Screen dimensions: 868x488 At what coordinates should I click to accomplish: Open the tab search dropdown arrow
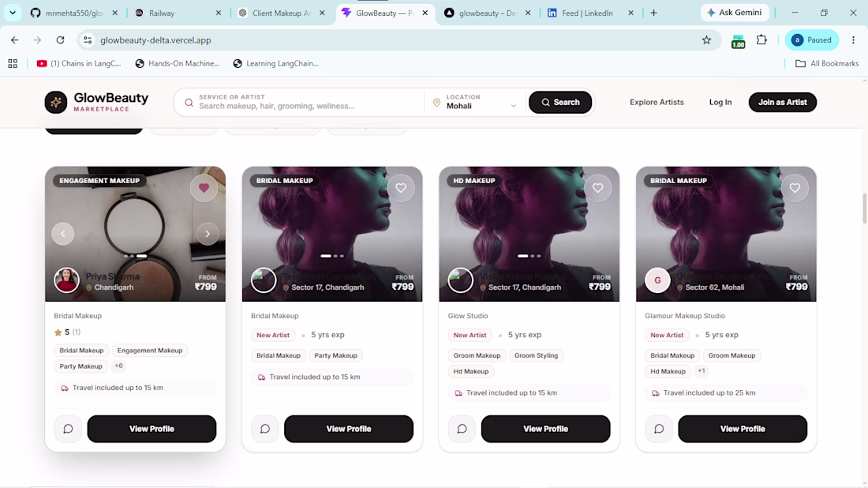(x=12, y=13)
